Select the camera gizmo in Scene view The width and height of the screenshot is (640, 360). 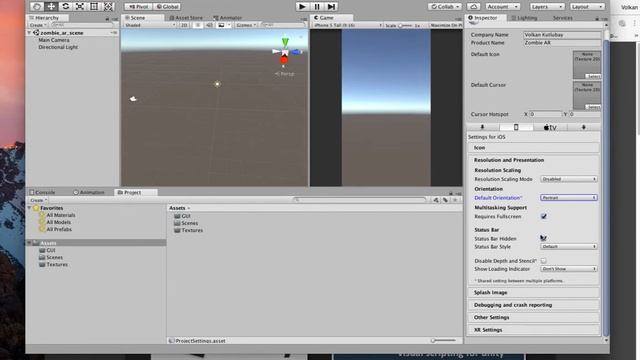point(133,98)
